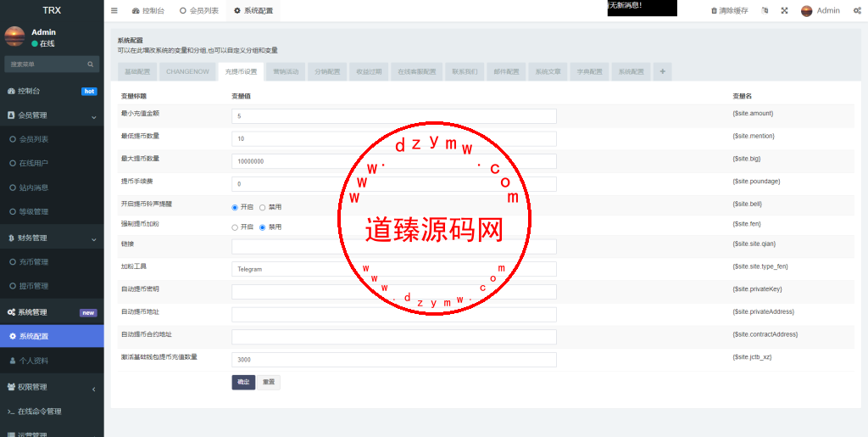This screenshot has height=437, width=868.
Task: Click the sidebar Admin avatar picture
Action: (14, 36)
